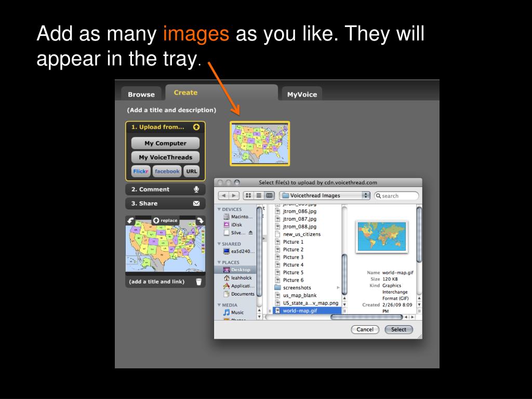532x399 pixels.
Task: Import images from Flickr
Action: [141, 171]
